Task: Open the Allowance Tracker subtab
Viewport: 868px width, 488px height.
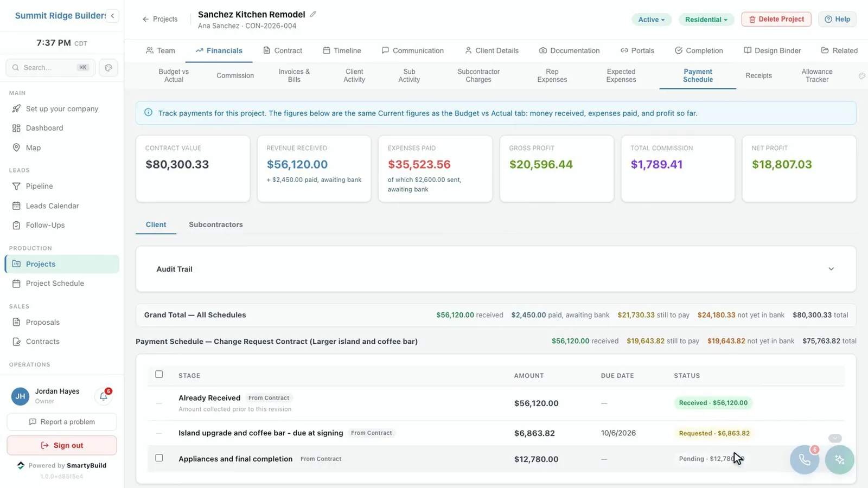Action: (817, 75)
